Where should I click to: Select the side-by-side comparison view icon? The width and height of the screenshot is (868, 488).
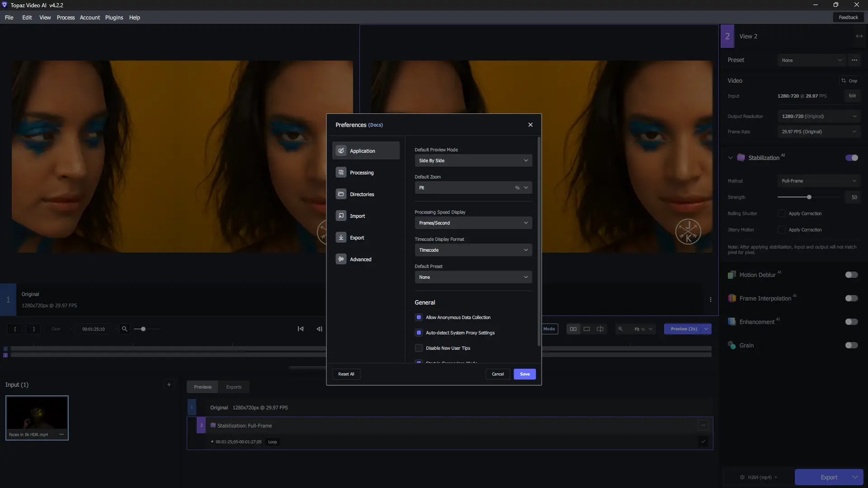pyautogui.click(x=573, y=329)
